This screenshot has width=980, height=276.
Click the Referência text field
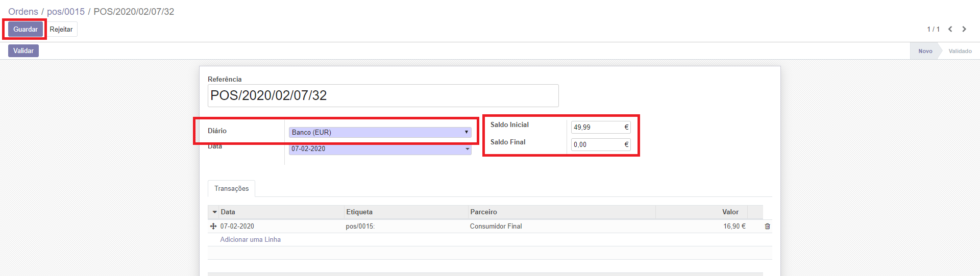click(383, 95)
